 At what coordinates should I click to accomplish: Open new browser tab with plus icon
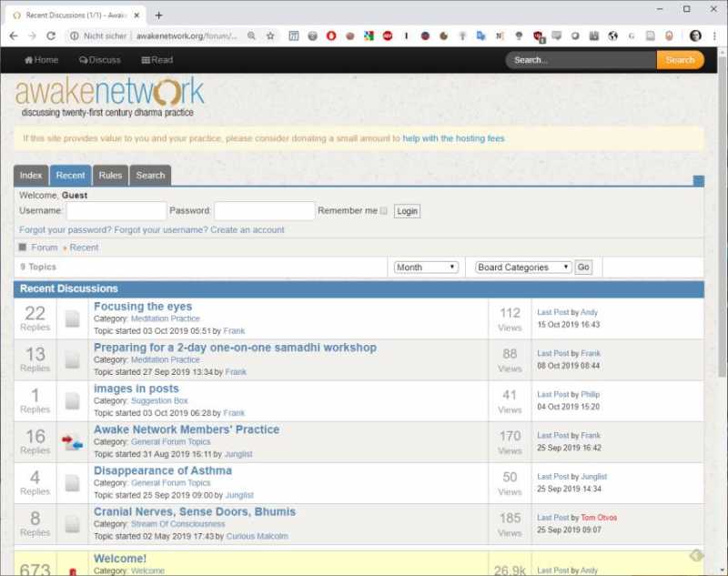tap(158, 15)
